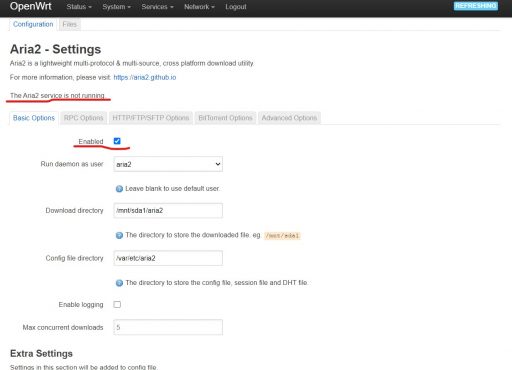
Task: Switch to the Files tab
Action: tap(69, 24)
